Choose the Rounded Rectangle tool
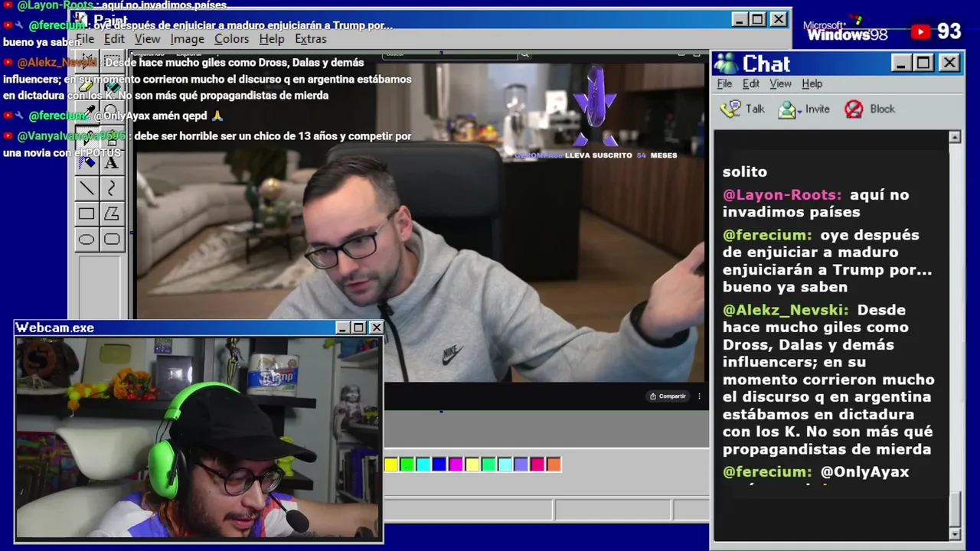Image resolution: width=980 pixels, height=551 pixels. pos(112,240)
